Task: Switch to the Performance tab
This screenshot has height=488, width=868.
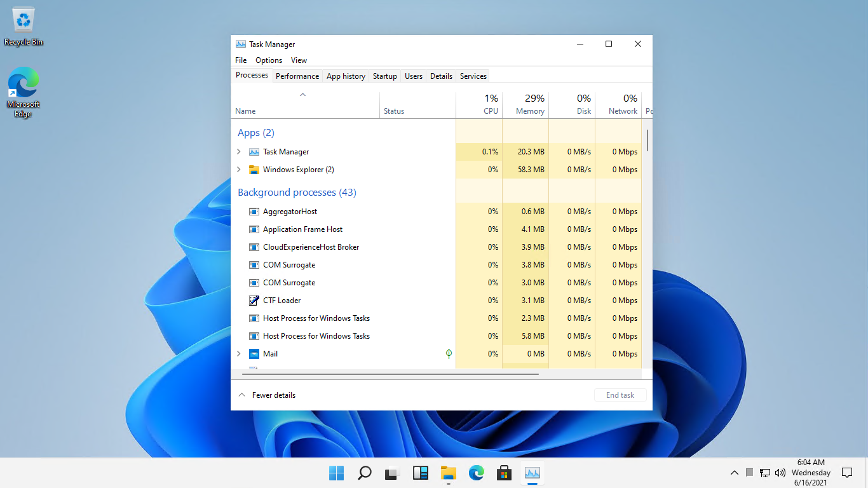Action: pyautogui.click(x=297, y=76)
